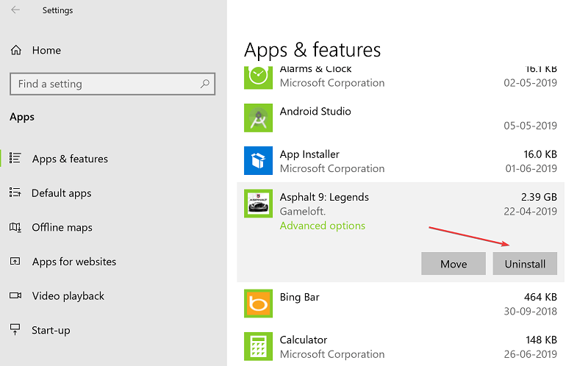Viewport: 588px width, 366px height.
Task: Open Advanced options link
Action: click(x=323, y=226)
